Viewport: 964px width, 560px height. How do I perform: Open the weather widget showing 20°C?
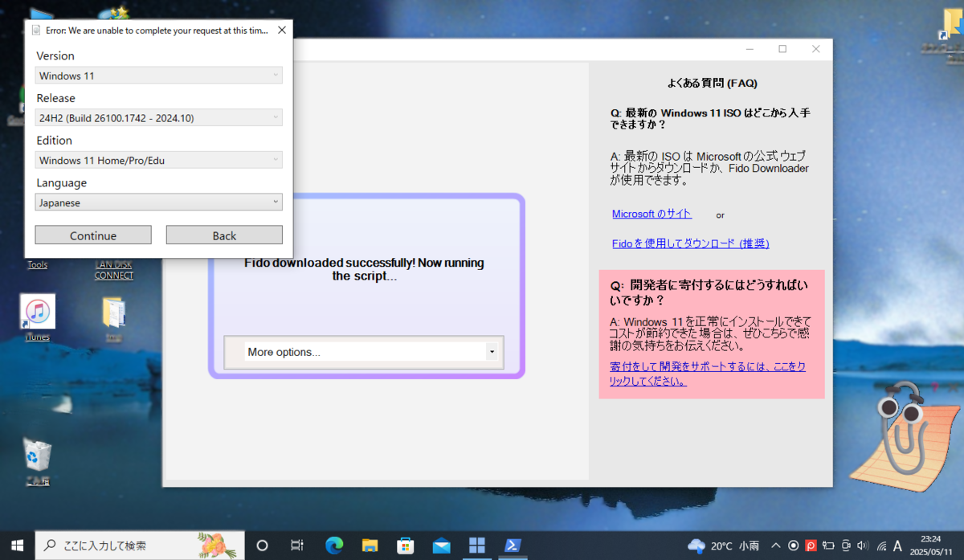pos(723,546)
